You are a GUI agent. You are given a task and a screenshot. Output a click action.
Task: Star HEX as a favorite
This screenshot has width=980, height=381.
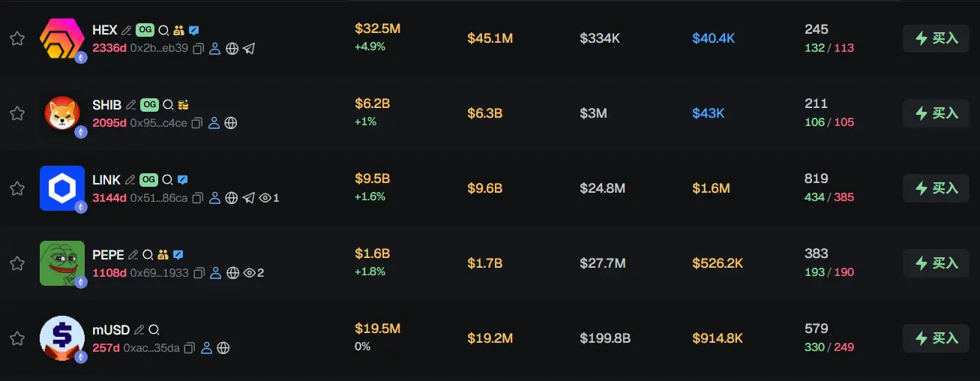click(x=16, y=38)
